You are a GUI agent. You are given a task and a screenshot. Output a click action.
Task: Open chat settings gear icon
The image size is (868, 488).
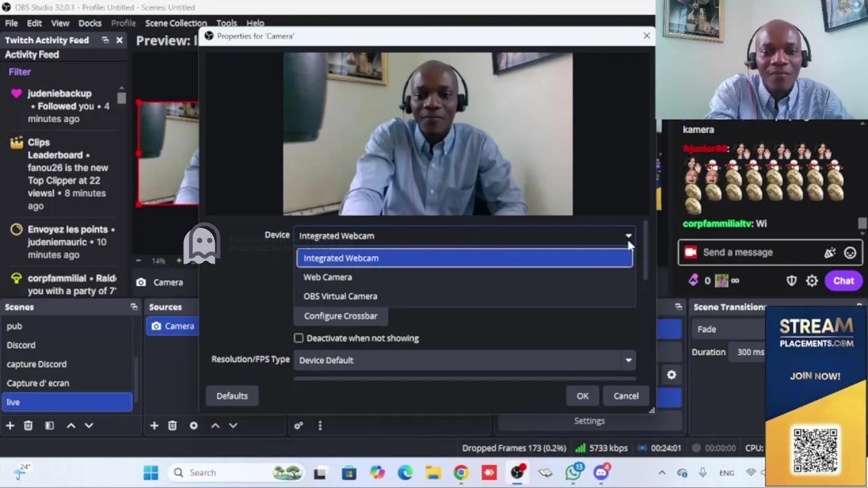(812, 281)
